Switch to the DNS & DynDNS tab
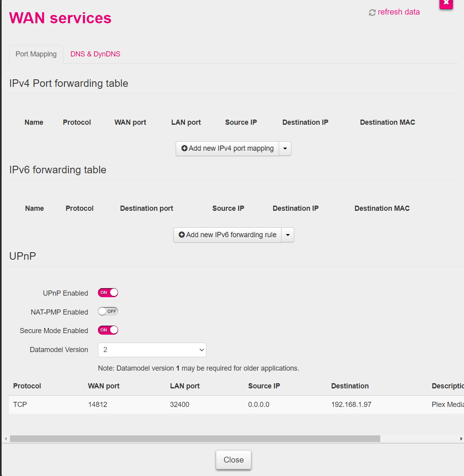464x476 pixels. tap(95, 54)
